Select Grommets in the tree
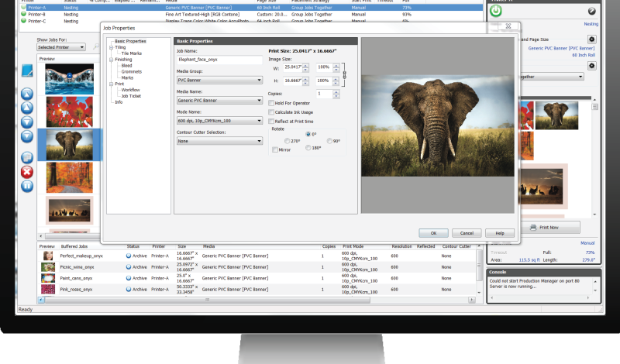 pos(131,71)
